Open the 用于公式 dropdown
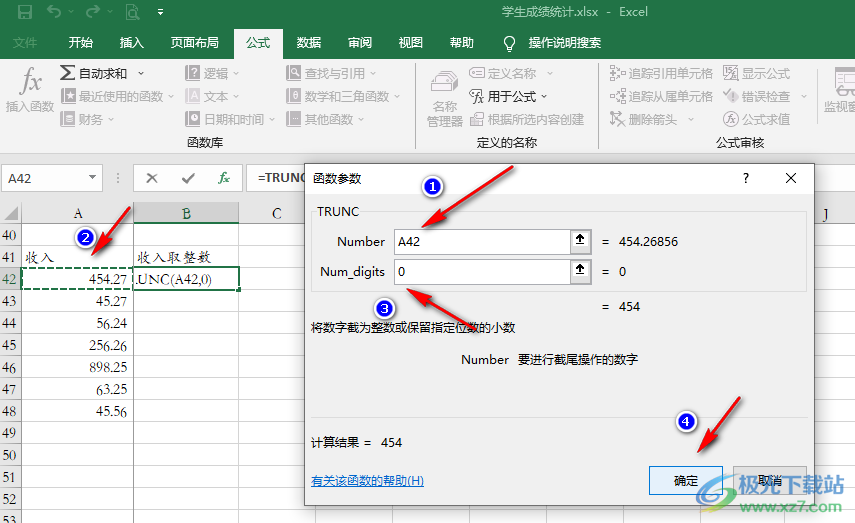Image resolution: width=855 pixels, height=523 pixels. point(508,97)
